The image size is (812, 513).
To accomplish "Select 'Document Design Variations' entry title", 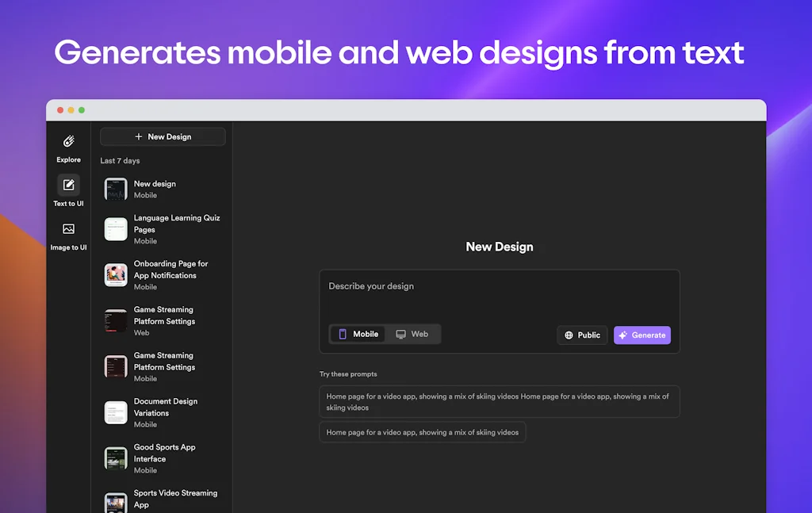I will (166, 407).
